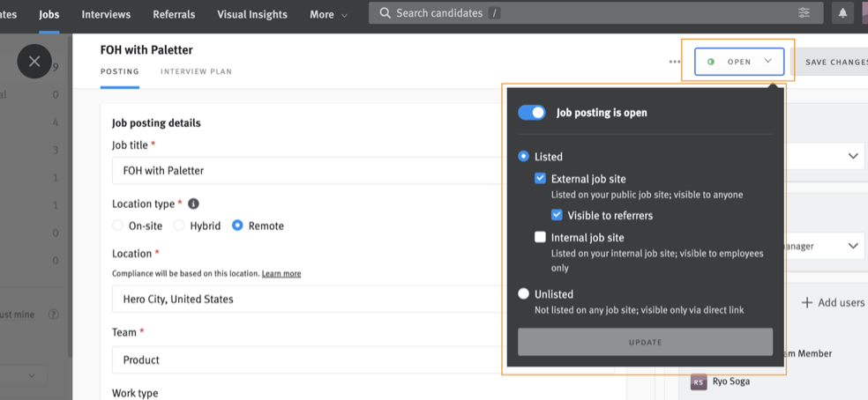Expand the OPEN status dropdown

739,62
